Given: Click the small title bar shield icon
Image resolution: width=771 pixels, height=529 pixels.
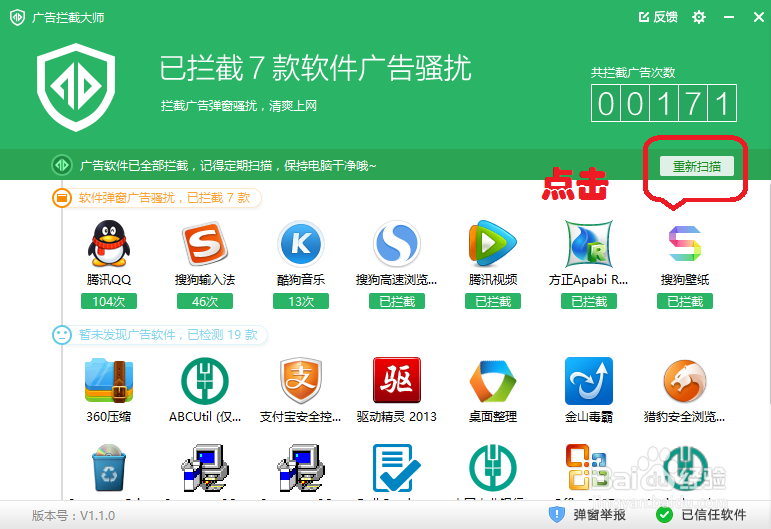Looking at the screenshot, I should tap(17, 18).
